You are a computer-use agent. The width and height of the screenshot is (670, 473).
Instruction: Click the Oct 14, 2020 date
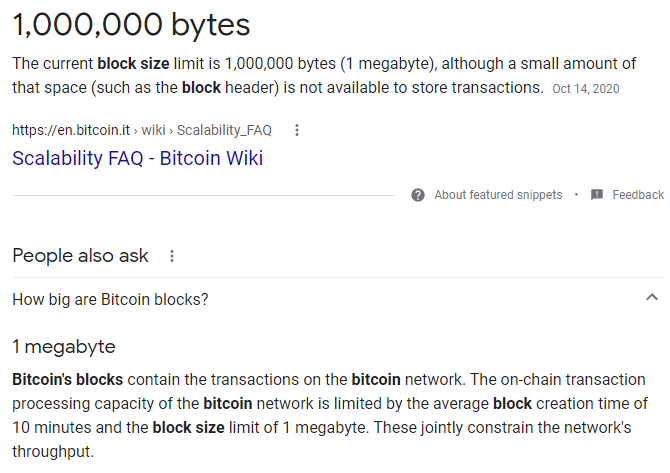click(x=586, y=88)
